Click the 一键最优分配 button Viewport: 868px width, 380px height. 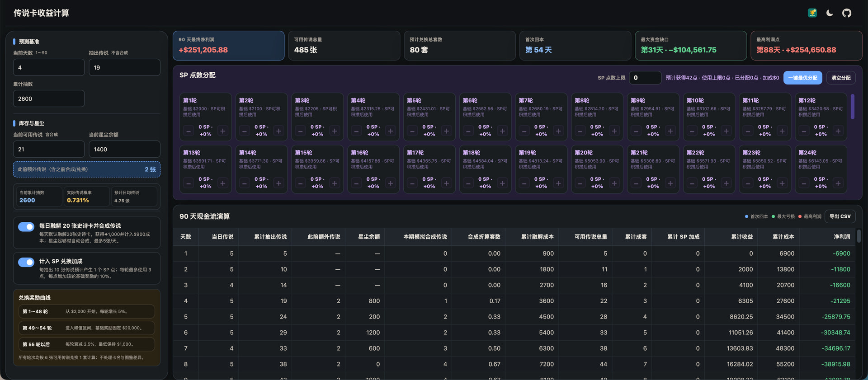pyautogui.click(x=803, y=78)
